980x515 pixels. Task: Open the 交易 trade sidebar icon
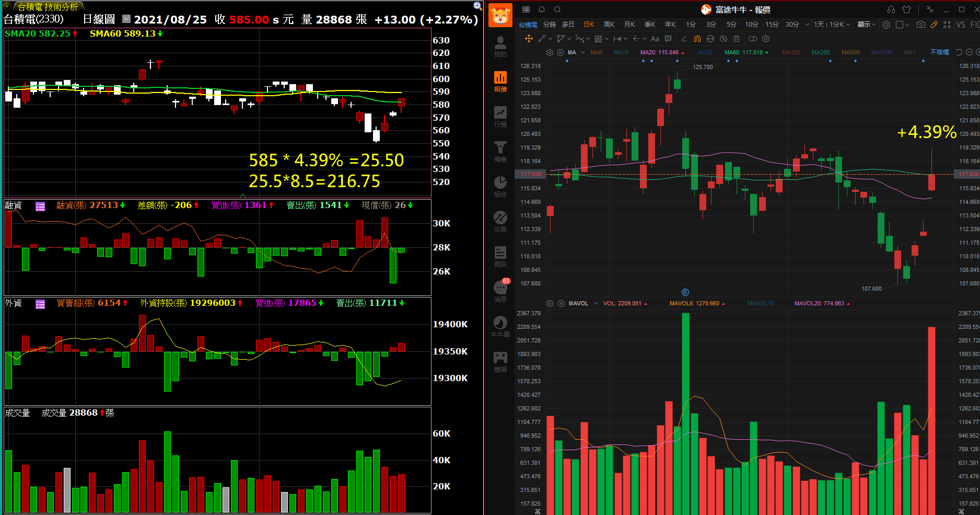point(500,222)
